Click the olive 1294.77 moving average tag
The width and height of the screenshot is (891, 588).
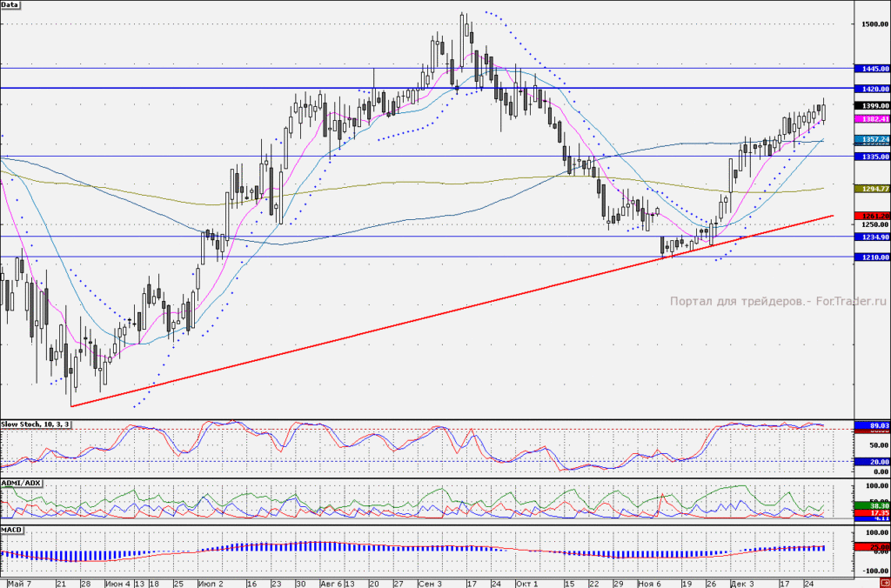pos(872,188)
